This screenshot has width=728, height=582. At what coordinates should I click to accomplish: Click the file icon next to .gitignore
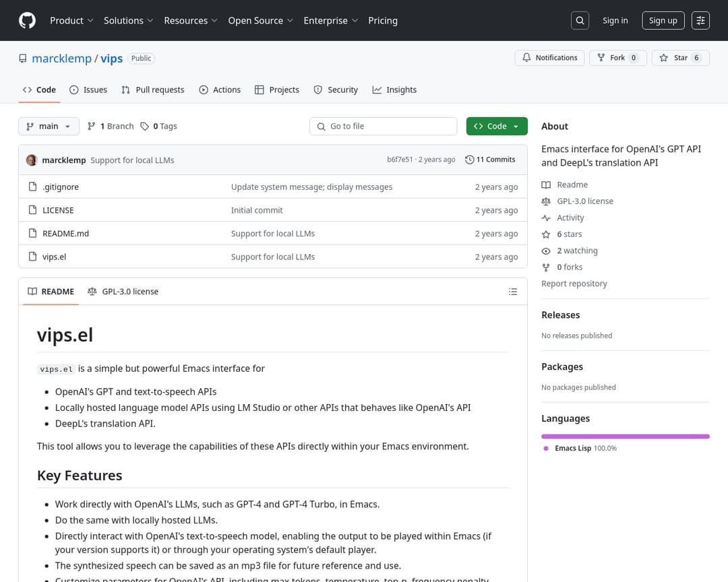pyautogui.click(x=32, y=187)
